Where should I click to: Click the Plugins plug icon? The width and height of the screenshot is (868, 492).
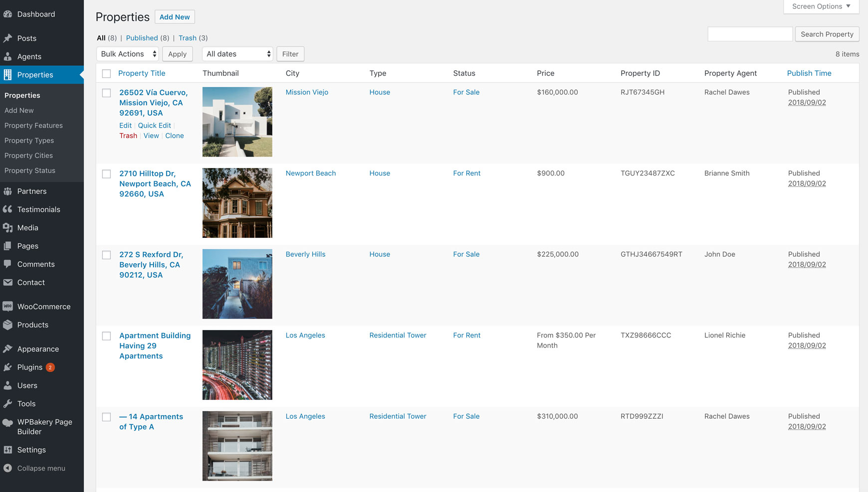click(7, 367)
